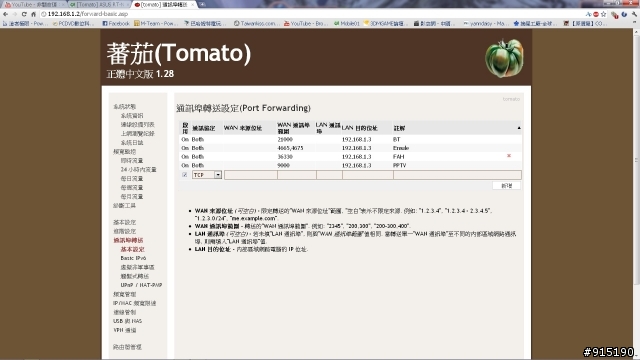Viewport: 640px width, 360px height.
Task: Open the TCP protocol dropdown
Action: click(x=207, y=175)
